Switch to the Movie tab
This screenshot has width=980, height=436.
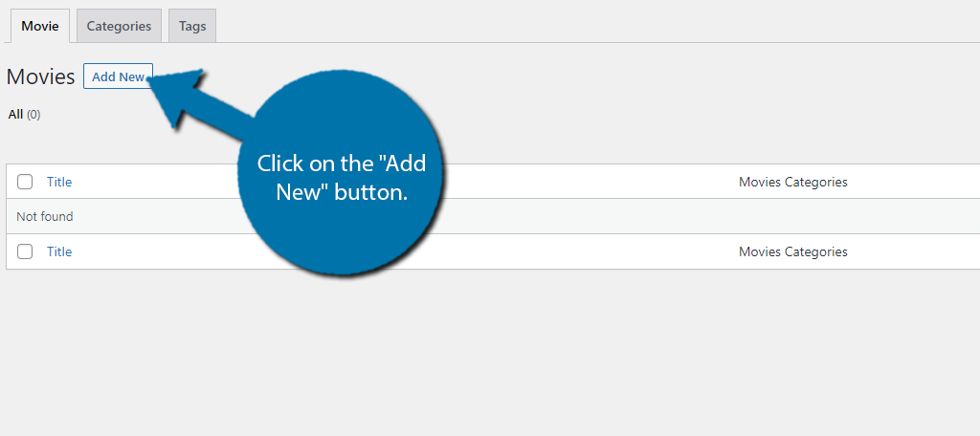(40, 26)
